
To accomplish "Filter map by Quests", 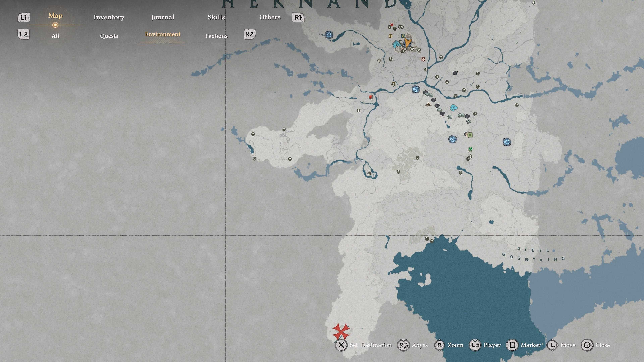I will point(109,36).
